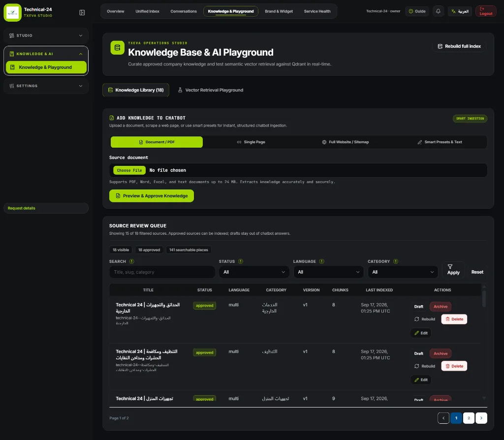
Task: Click the green database icon beside page title
Action: pos(117,48)
